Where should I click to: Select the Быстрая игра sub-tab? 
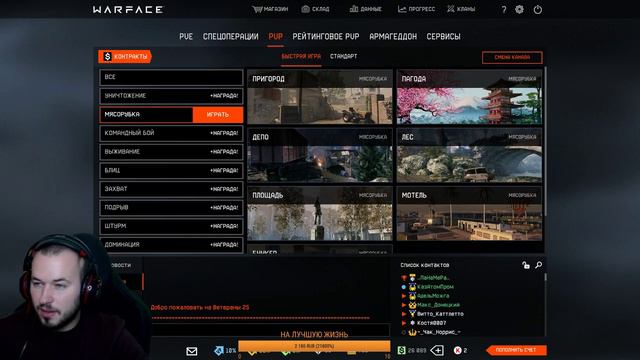point(301,57)
